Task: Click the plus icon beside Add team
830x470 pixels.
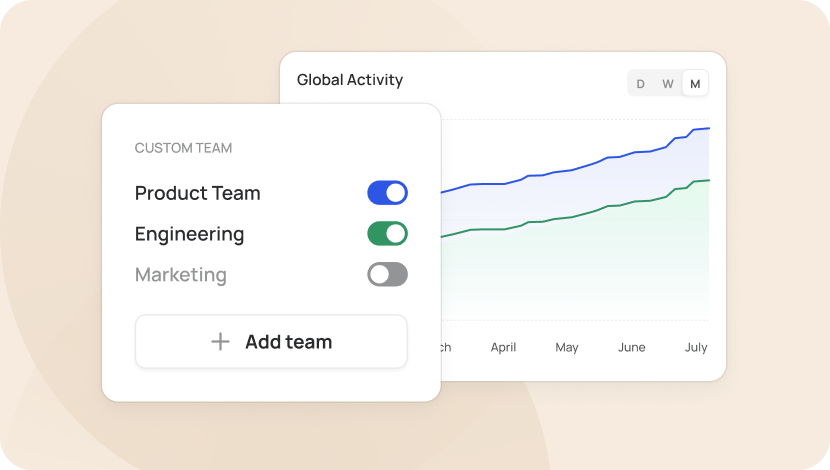Action: (220, 342)
